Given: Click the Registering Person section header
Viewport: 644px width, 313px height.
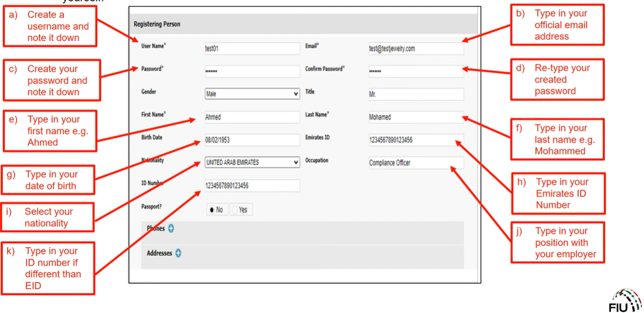Looking at the screenshot, I should [157, 24].
